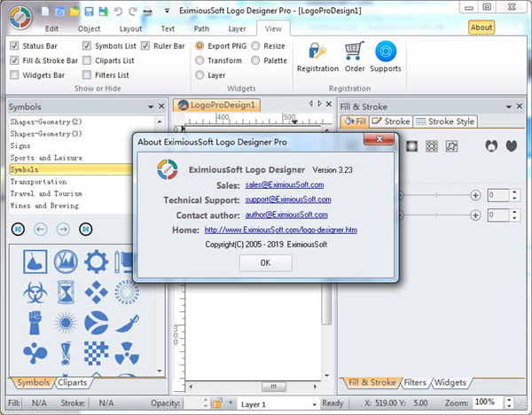Viewport: 532px width, 415px height.
Task: Open the Layer 1 dropdown in status bar
Action: 314,404
